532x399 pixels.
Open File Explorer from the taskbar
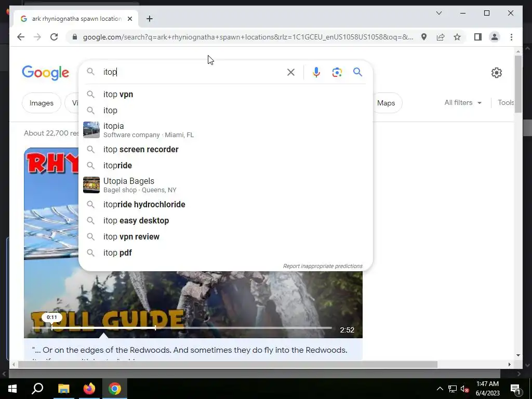coord(63,389)
